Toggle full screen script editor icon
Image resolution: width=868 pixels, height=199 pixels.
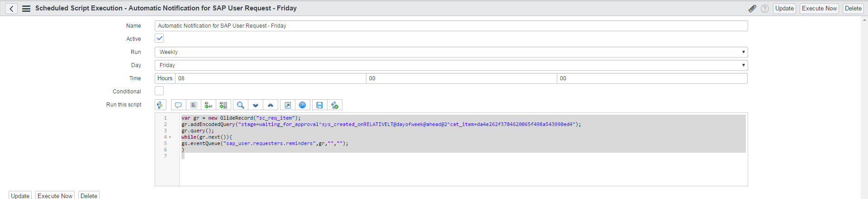[x=288, y=105]
